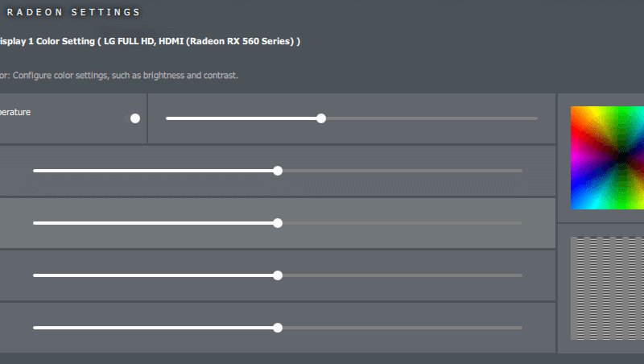
Task: Toggle the color temperature switch
Action: (132, 118)
